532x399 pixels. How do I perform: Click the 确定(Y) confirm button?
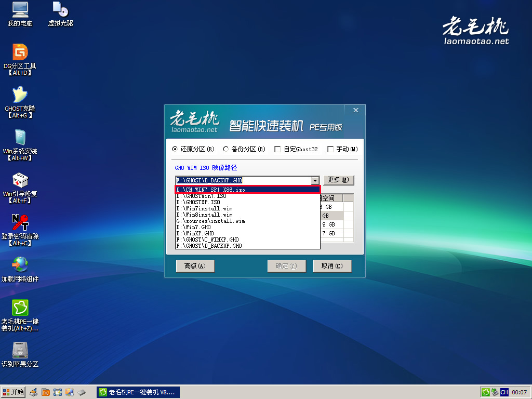click(287, 266)
